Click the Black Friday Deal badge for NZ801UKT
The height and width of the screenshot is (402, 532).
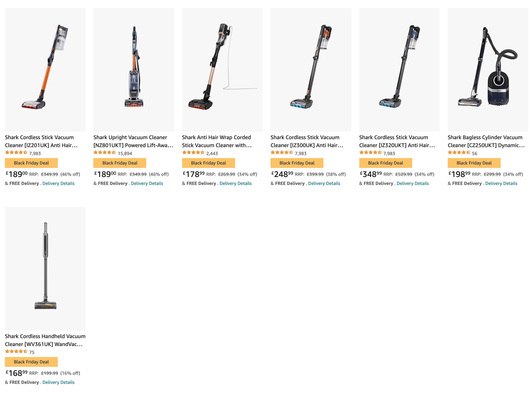(x=120, y=163)
